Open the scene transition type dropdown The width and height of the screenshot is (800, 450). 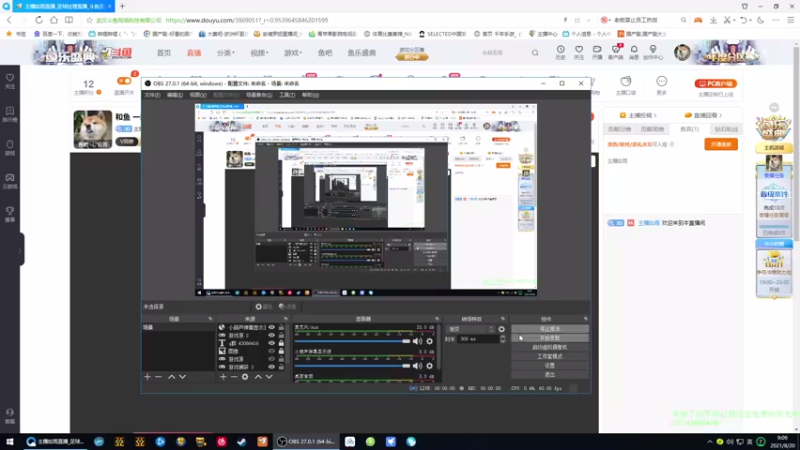pos(470,330)
